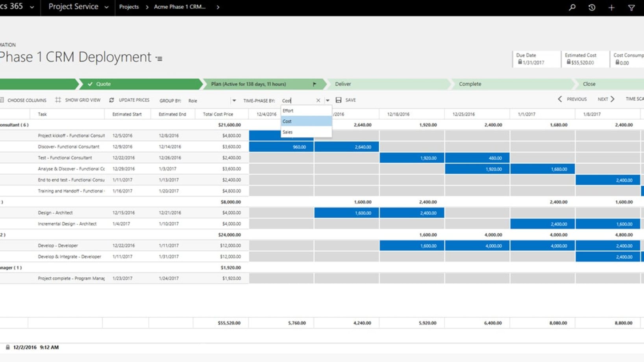The height and width of the screenshot is (362, 644).
Task: Select Sales in the time-phase list
Action: tap(306, 132)
